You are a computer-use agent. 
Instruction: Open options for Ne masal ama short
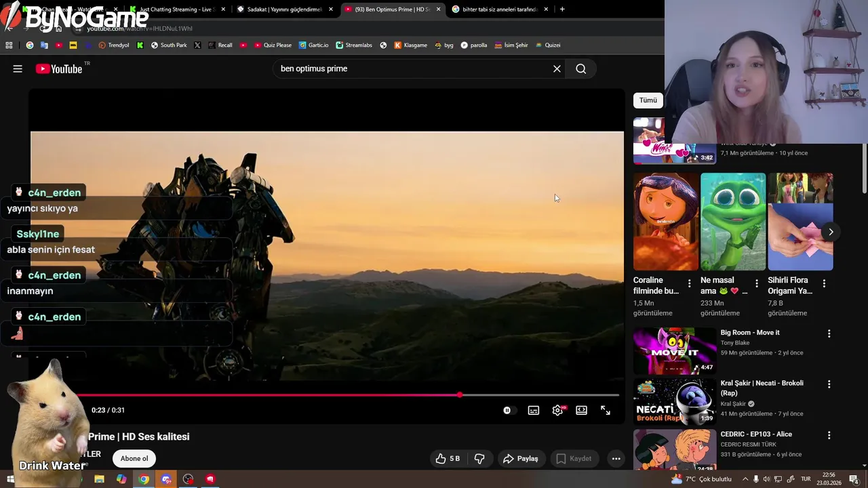click(757, 283)
